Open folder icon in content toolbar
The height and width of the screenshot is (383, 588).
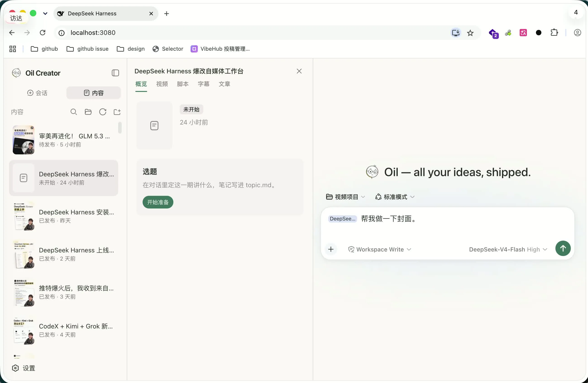(x=88, y=112)
